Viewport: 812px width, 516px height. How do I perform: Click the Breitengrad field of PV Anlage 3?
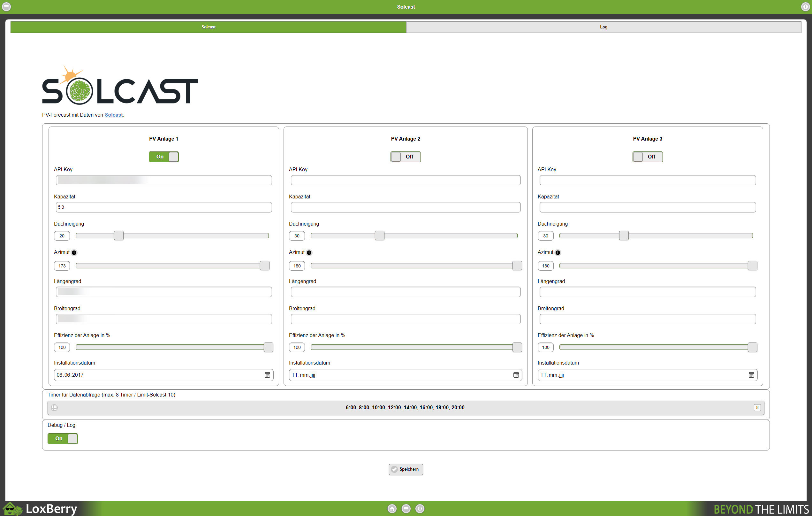pyautogui.click(x=648, y=319)
